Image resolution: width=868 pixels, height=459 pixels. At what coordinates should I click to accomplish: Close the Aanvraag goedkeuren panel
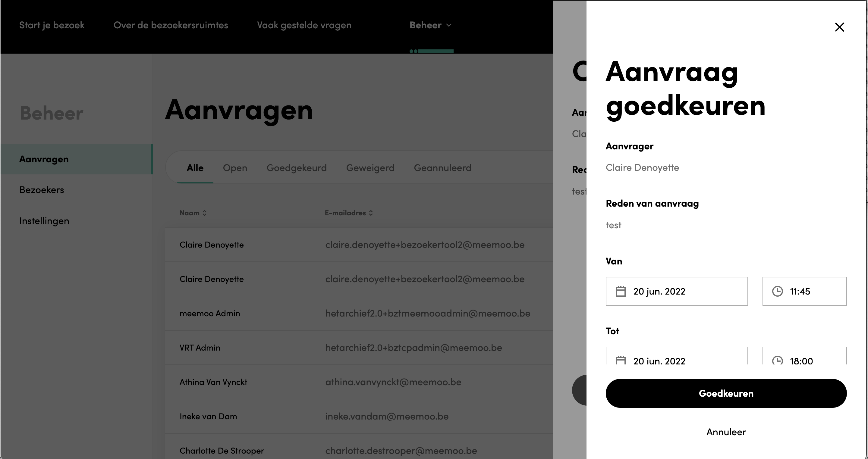pos(839,27)
